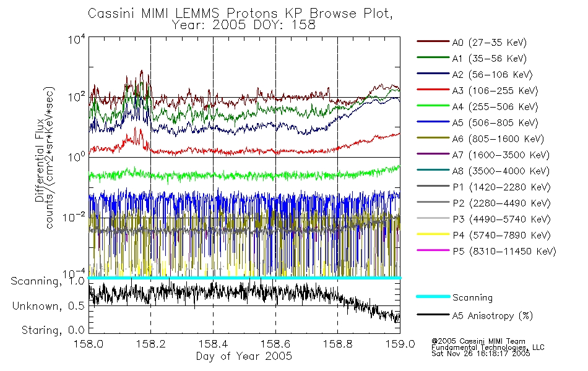The height and width of the screenshot is (371, 588).
Task: Click the blue A5 legend line
Action: [433, 122]
